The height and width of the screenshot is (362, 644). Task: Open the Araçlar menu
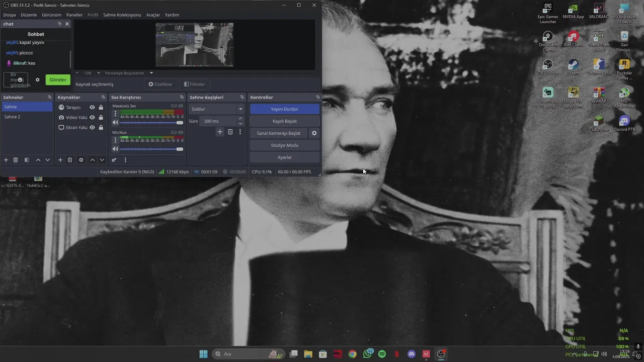click(x=153, y=15)
